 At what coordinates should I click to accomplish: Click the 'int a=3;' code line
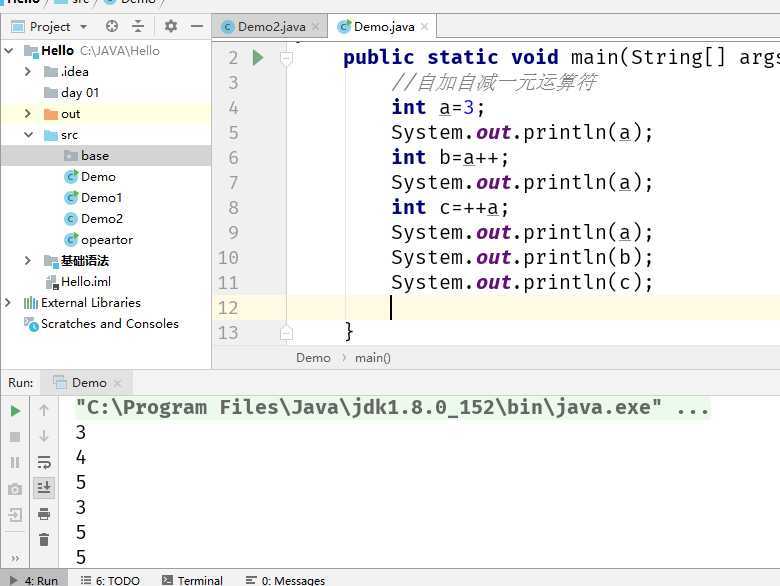tap(438, 107)
